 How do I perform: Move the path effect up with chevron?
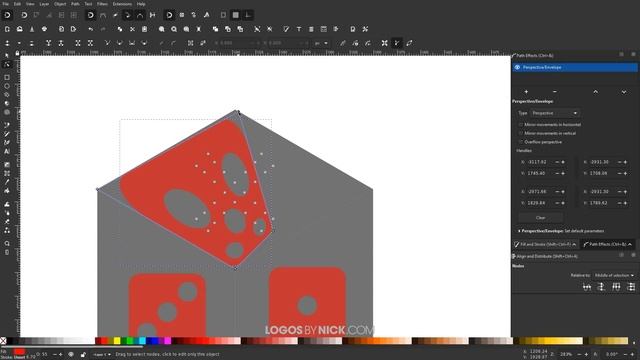click(x=596, y=92)
